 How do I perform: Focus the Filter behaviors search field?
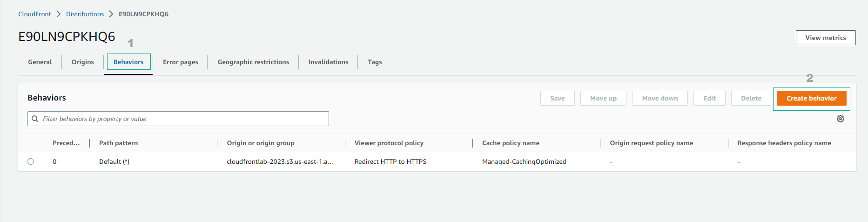[x=178, y=119]
